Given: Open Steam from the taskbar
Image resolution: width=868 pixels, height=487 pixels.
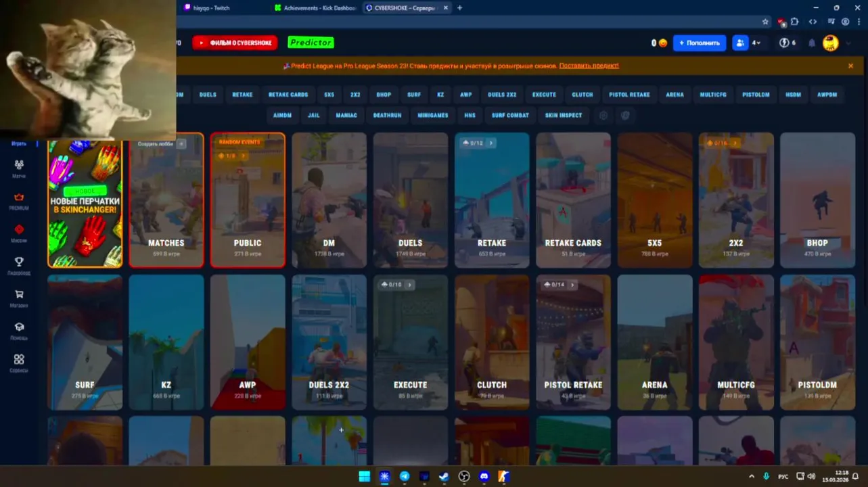Looking at the screenshot, I should point(444,476).
